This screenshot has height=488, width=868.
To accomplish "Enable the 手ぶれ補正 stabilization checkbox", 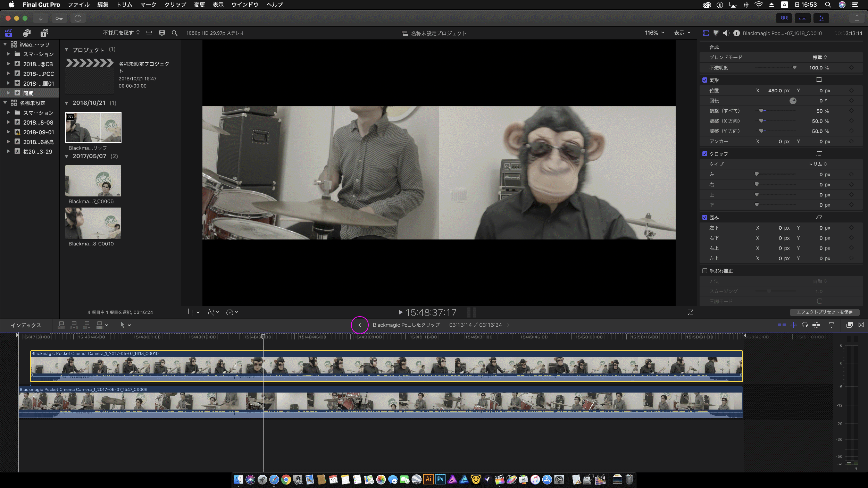I will (705, 271).
